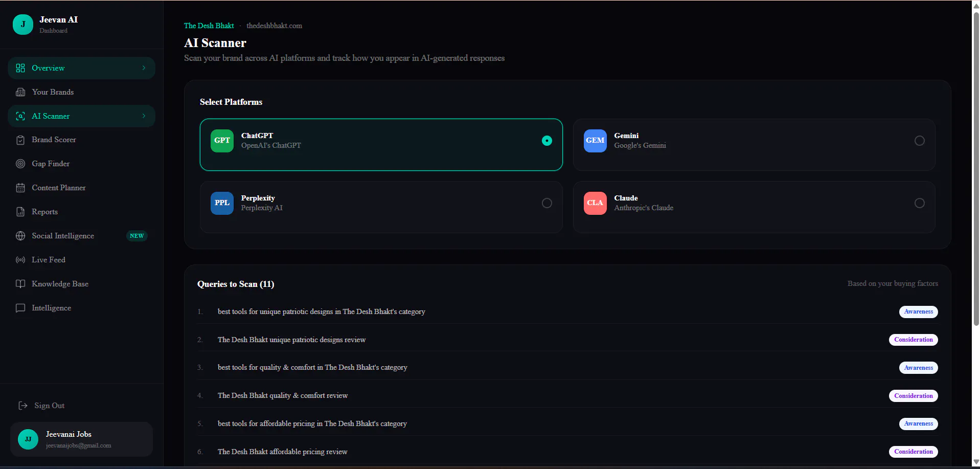Viewport: 980px width, 469px height.
Task: Click 'Based on your buying factors' text
Action: click(x=893, y=283)
